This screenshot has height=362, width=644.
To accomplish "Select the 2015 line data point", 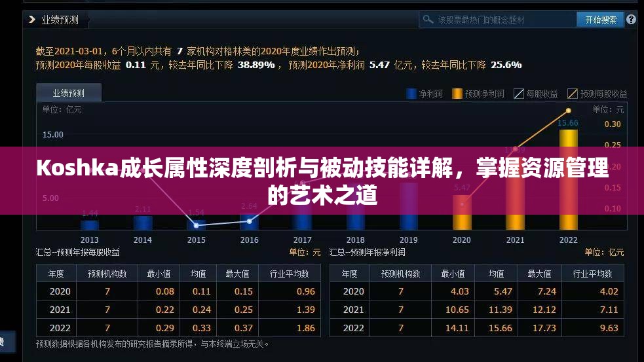I will pyautogui.click(x=197, y=225).
